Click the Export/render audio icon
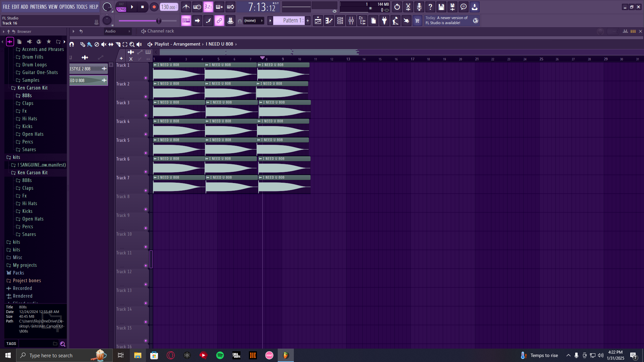This screenshot has height=362, width=644. [452, 7]
